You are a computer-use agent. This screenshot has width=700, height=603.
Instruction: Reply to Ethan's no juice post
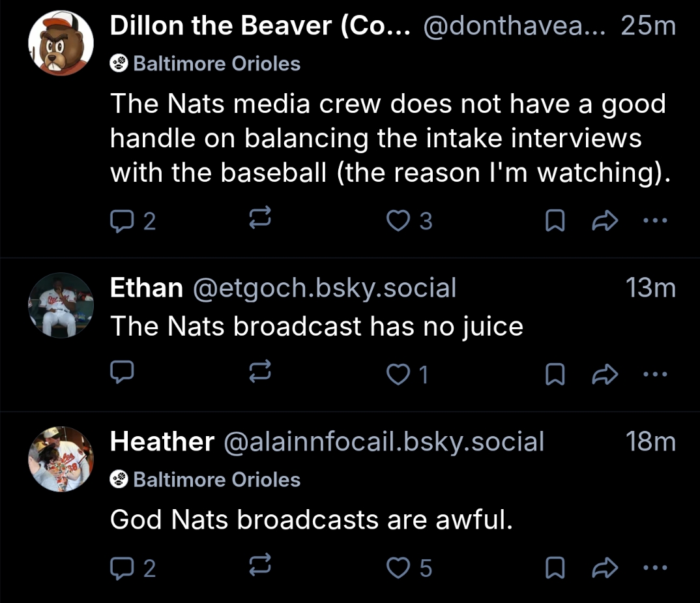pos(122,372)
